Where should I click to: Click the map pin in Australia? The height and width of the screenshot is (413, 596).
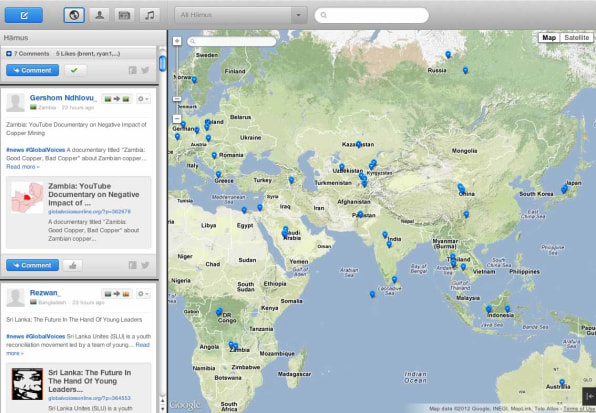coord(562,382)
